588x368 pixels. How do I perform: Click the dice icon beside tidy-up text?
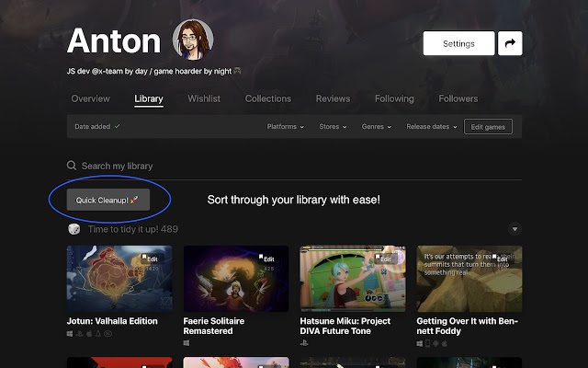click(x=73, y=229)
